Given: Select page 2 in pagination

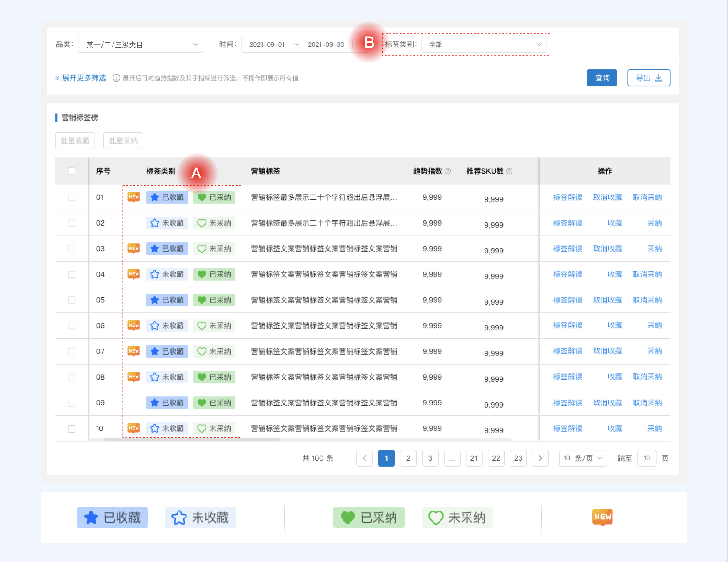Looking at the screenshot, I should 408,458.
